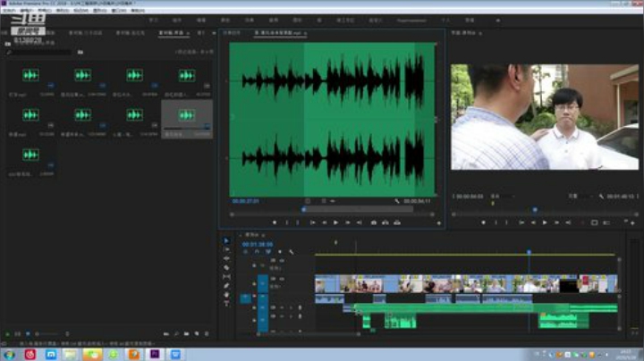Open the Source monitor button editor plus
The height and width of the screenshot is (361, 644).
click(438, 223)
